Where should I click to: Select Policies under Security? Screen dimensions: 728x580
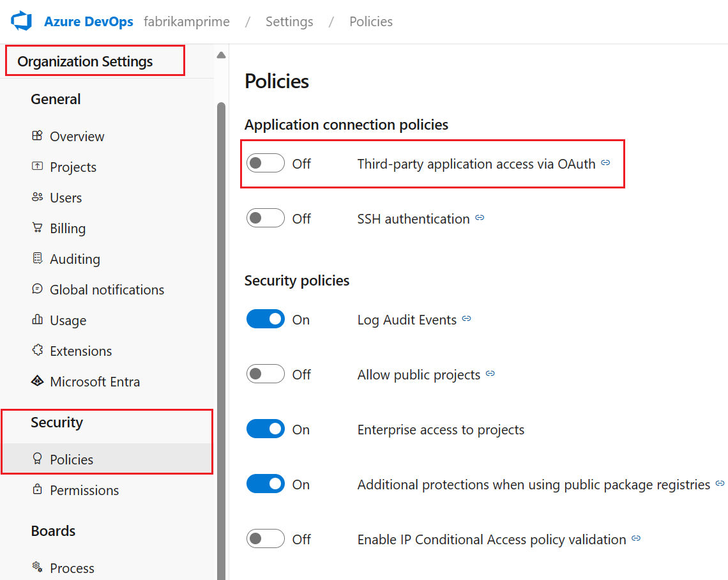click(x=108, y=459)
